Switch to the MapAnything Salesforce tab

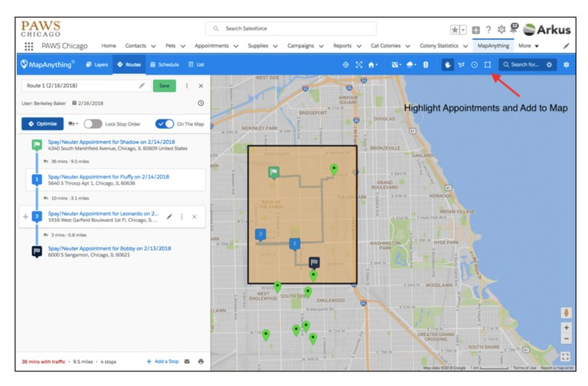click(493, 46)
